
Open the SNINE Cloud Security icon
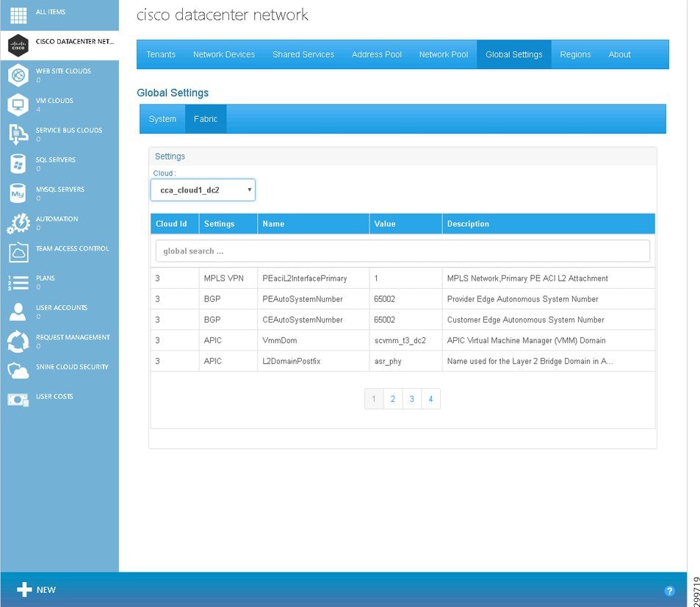click(18, 370)
